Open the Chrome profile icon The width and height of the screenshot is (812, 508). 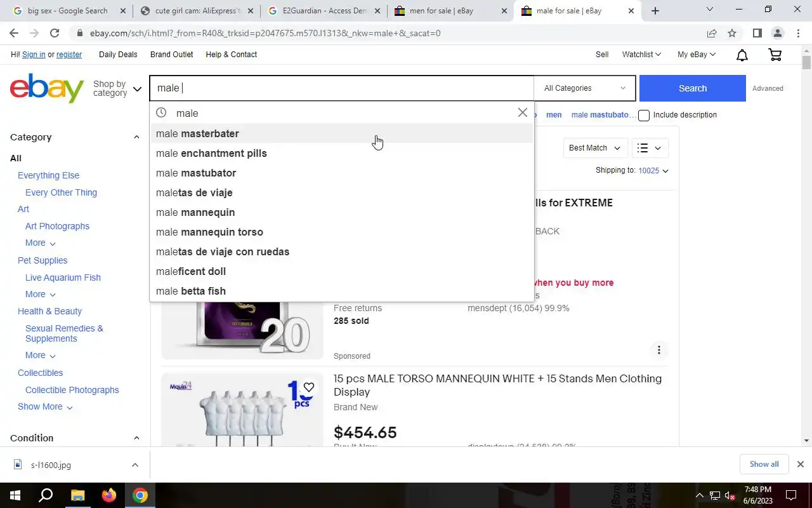[x=777, y=33]
